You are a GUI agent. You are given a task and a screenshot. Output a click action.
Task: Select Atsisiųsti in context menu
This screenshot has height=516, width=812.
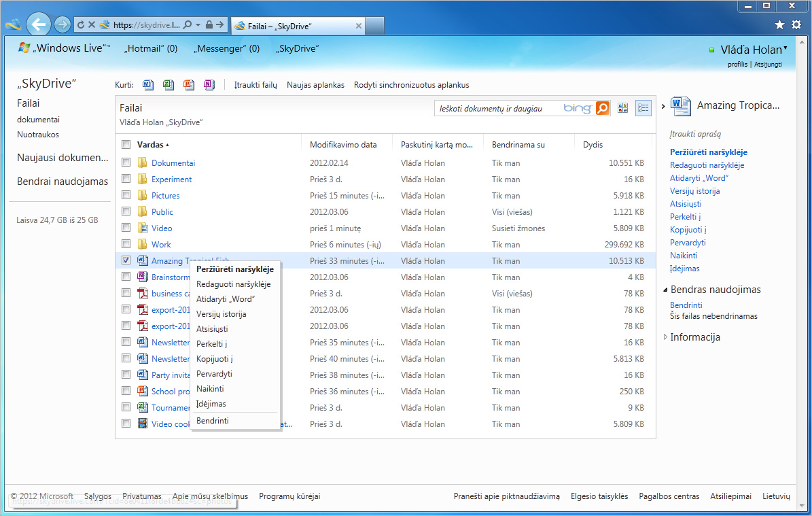(212, 329)
